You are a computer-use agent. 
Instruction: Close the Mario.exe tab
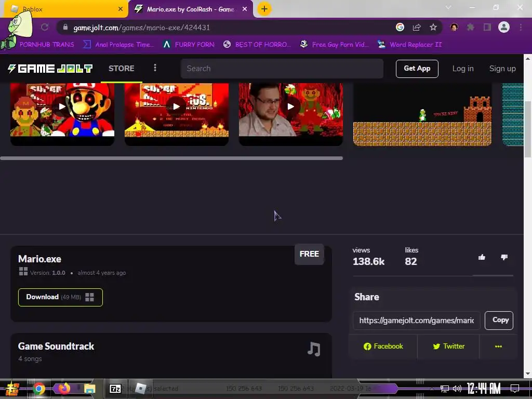245,9
